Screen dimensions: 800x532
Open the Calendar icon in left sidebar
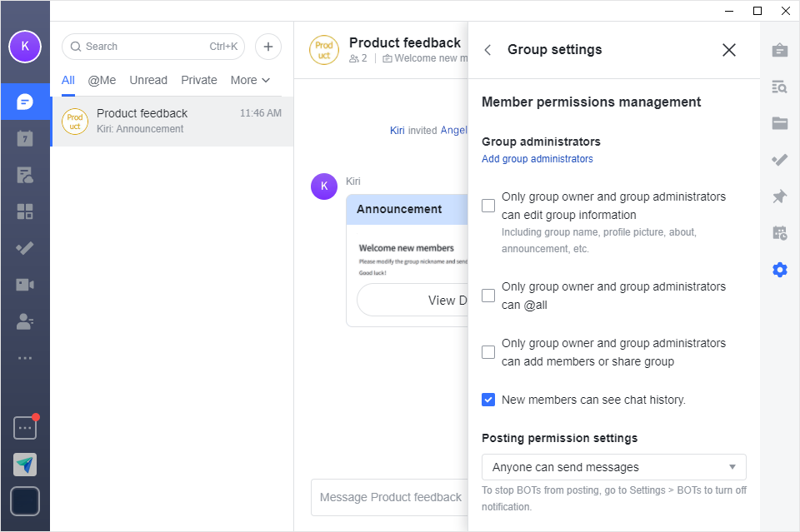(x=25, y=138)
